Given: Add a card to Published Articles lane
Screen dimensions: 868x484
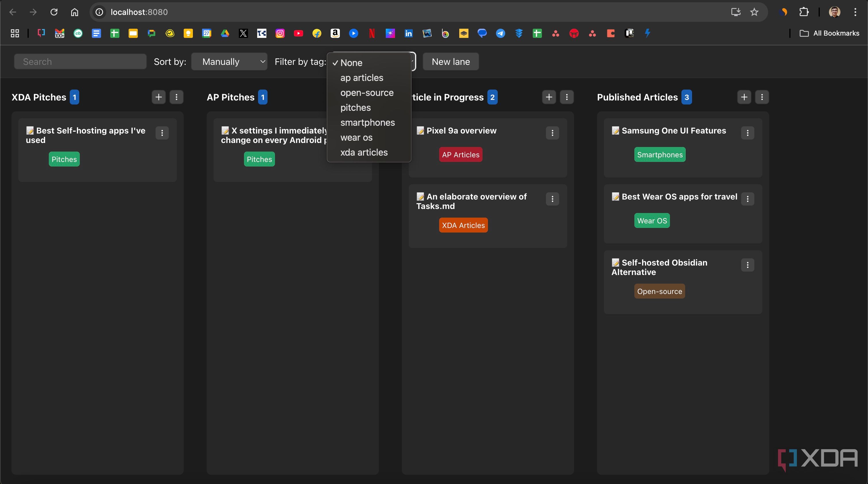Looking at the screenshot, I should coord(744,97).
